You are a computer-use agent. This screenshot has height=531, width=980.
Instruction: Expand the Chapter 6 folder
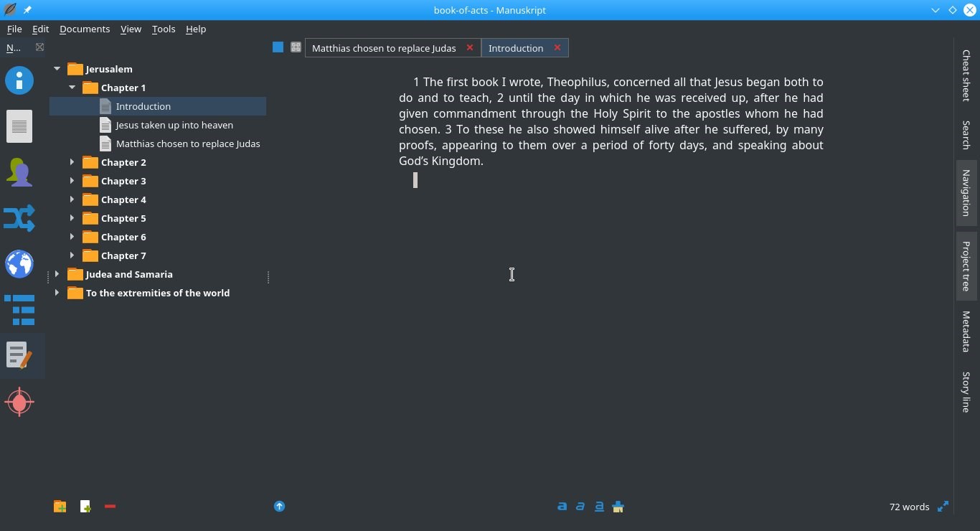click(72, 237)
